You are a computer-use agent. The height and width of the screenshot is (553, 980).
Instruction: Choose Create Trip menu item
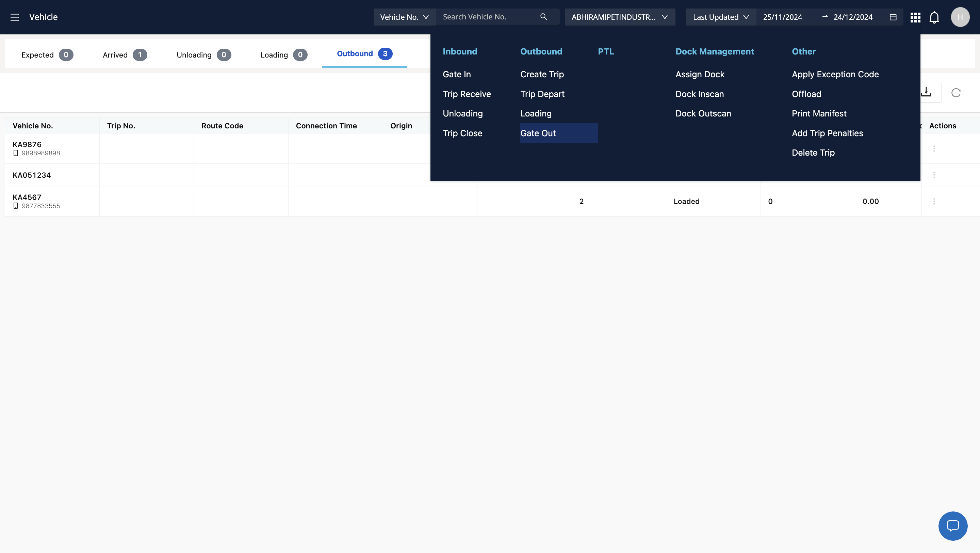(542, 74)
